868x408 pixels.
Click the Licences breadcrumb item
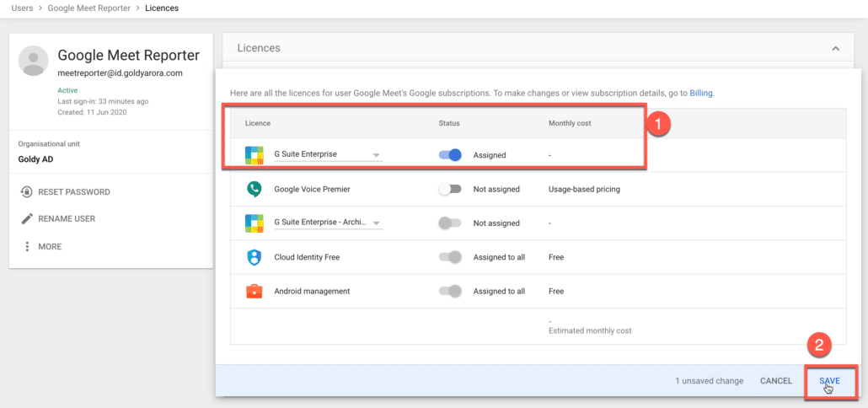[162, 8]
